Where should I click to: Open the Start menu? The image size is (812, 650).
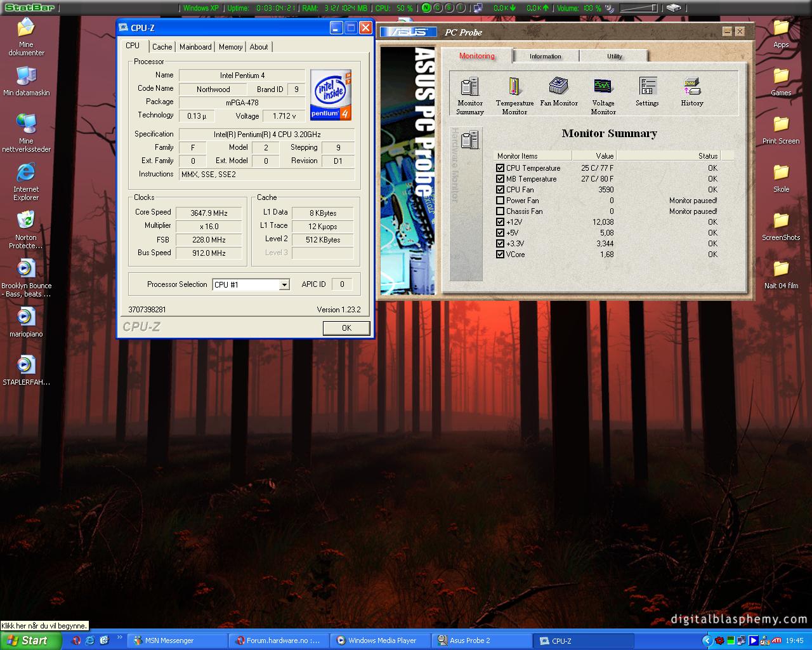point(30,640)
